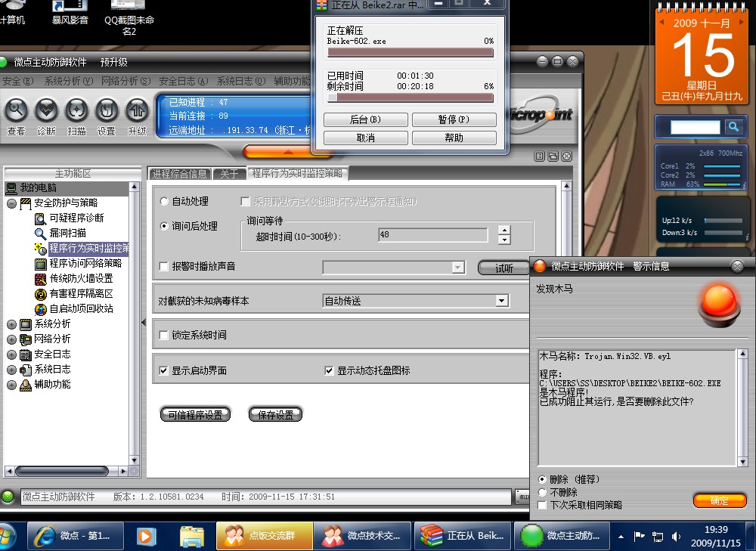
Task: Uncheck 显示动态托盘图标 checkbox
Action: [330, 370]
